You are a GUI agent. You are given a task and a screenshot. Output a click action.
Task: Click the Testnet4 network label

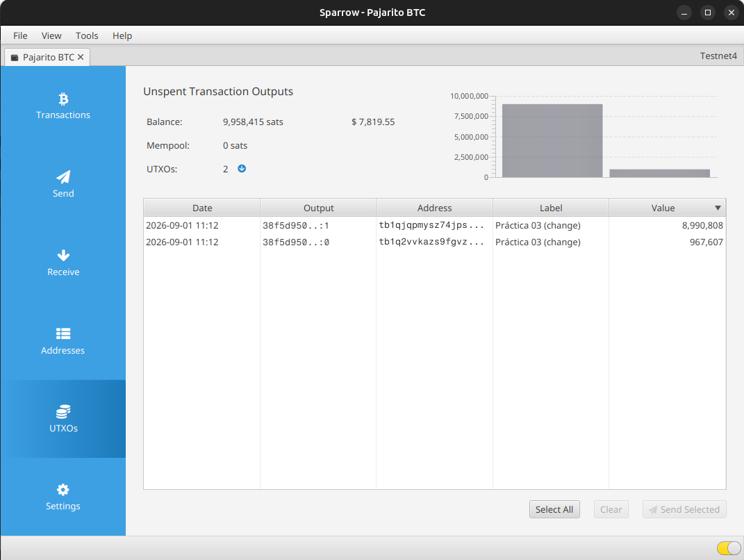pyautogui.click(x=718, y=56)
